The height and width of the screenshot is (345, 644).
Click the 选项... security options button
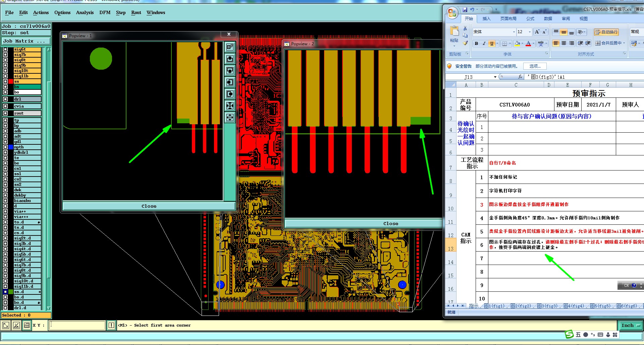[535, 66]
